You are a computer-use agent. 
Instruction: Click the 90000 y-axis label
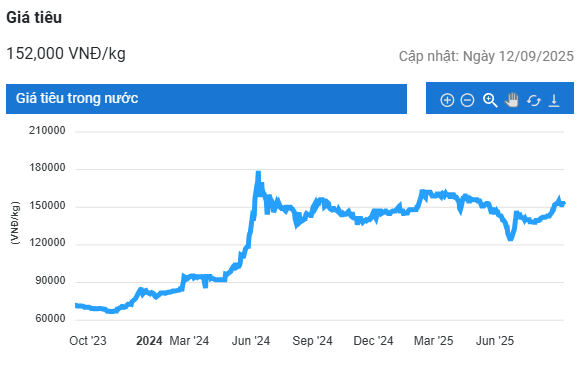[50, 281]
